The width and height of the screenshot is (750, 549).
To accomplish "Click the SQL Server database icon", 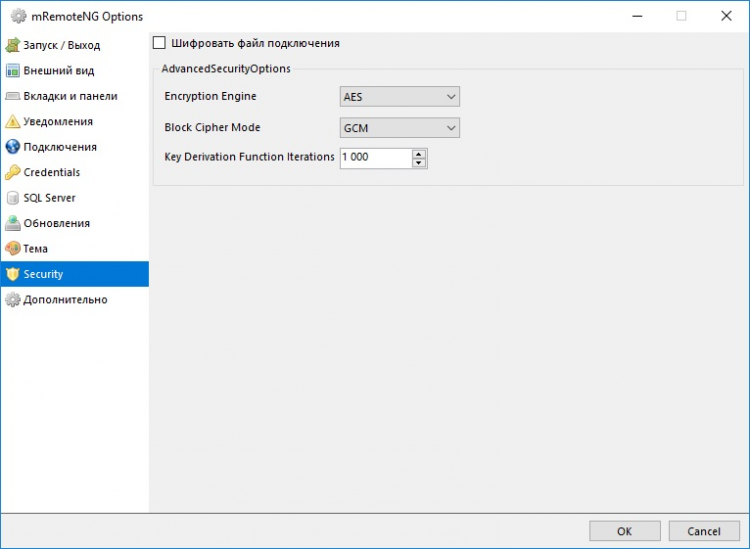I will (12, 198).
